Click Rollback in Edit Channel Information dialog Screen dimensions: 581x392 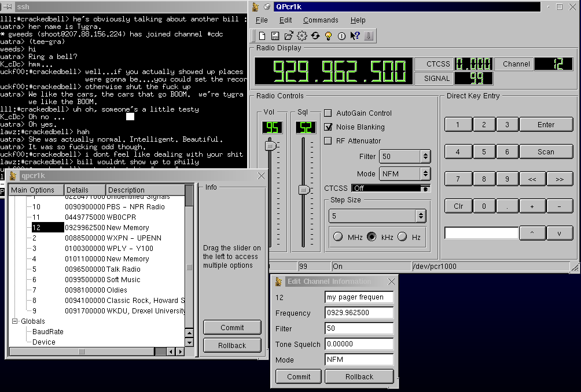pos(359,376)
